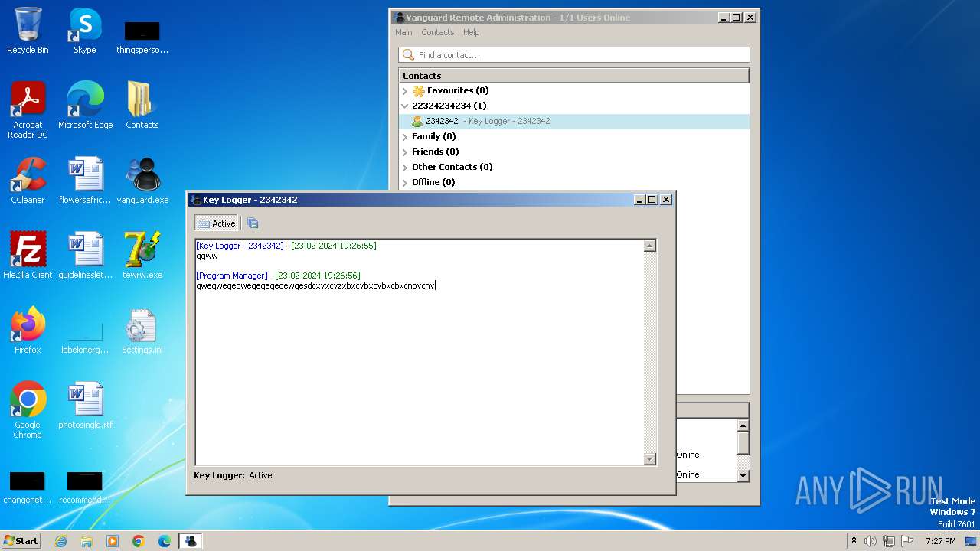The image size is (980, 551).
Task: Click scroll up arrow in key log area
Action: click(x=650, y=246)
